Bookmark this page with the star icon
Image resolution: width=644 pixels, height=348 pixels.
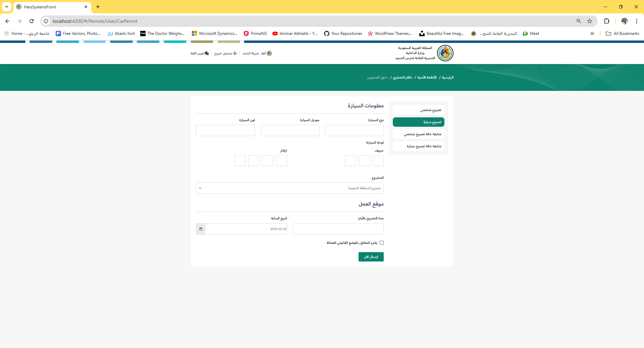coord(590,21)
